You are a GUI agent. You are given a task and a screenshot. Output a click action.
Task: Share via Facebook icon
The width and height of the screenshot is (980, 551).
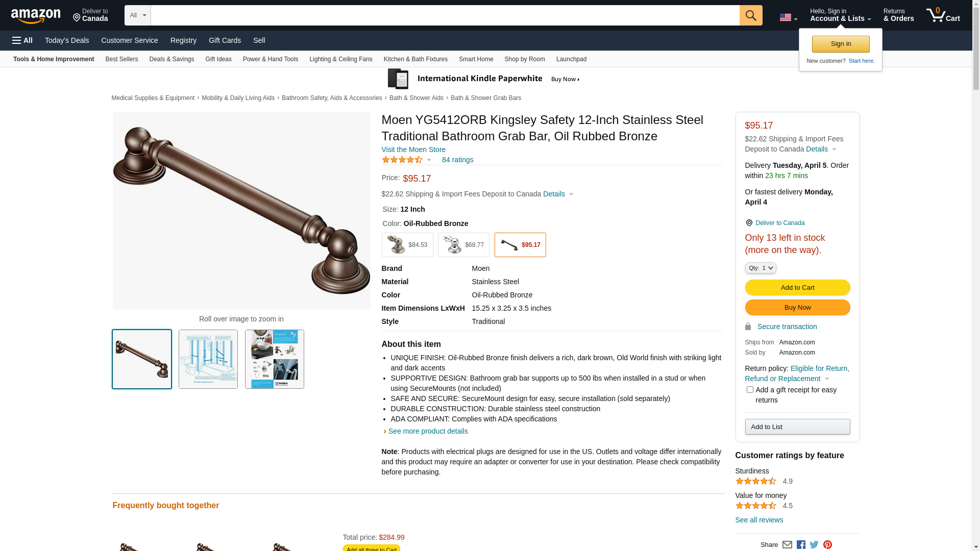(x=800, y=545)
